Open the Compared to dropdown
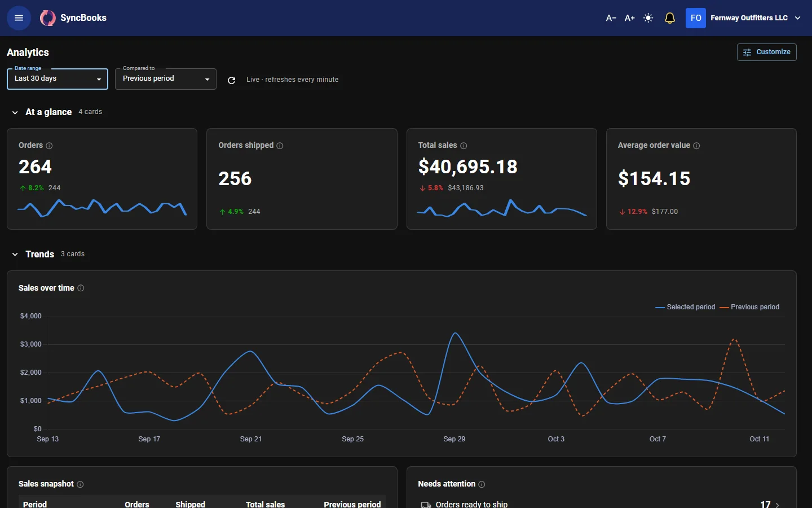Screen dimensions: 812x508 point(166,78)
